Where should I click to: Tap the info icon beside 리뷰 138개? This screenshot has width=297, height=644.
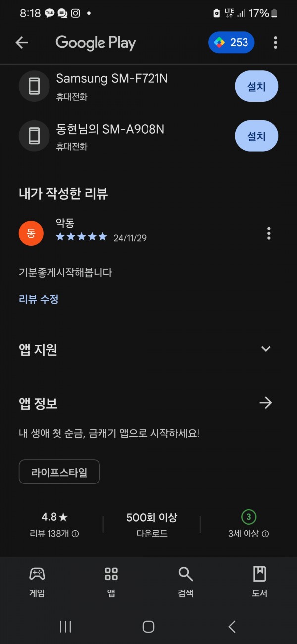(x=75, y=534)
